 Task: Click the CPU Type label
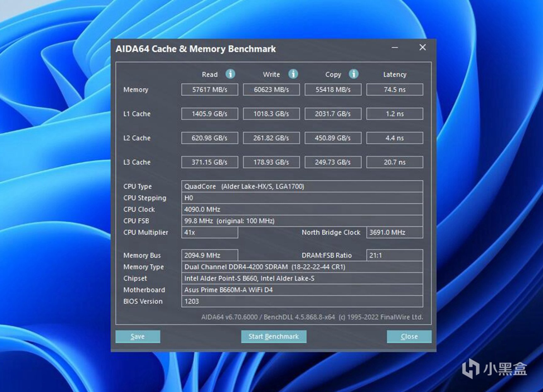138,187
